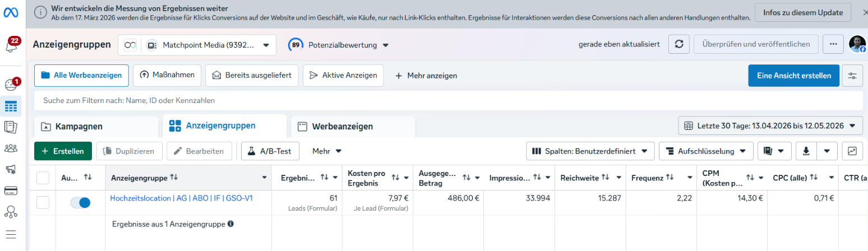Switch to the Kampagnen tab
Screen dimensions: 868x251
tap(96, 127)
